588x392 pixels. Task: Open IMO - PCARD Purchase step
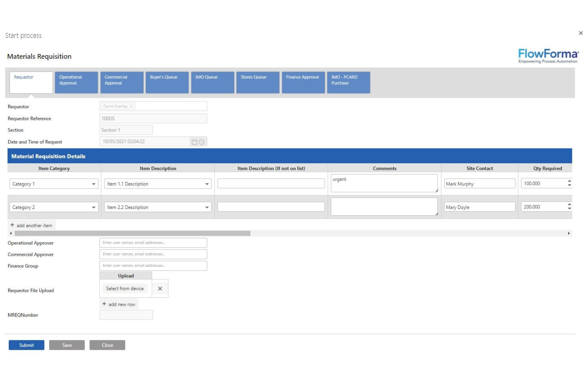(348, 82)
